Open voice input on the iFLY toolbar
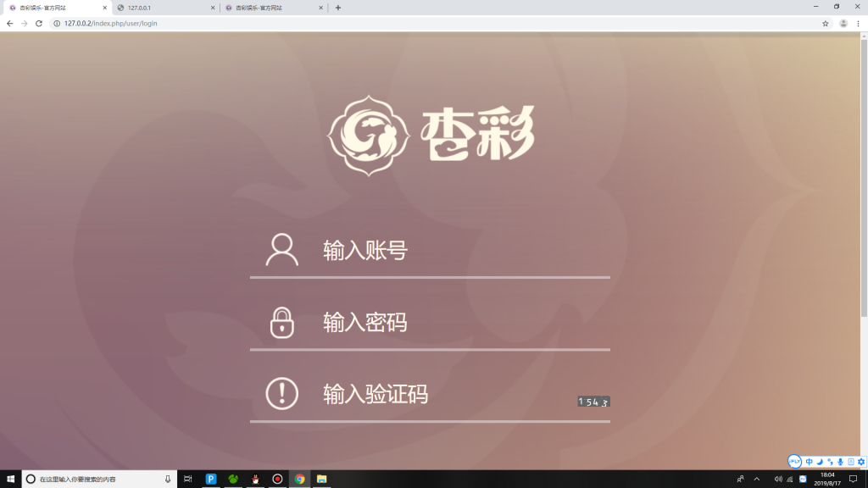This screenshot has width=868, height=488. [x=841, y=461]
